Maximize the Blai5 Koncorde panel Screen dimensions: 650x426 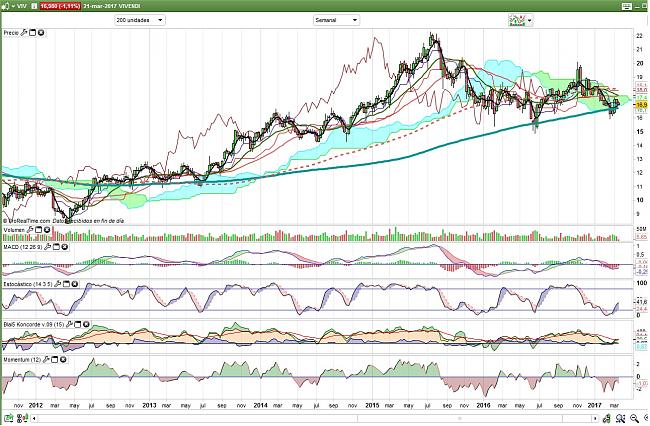78,324
